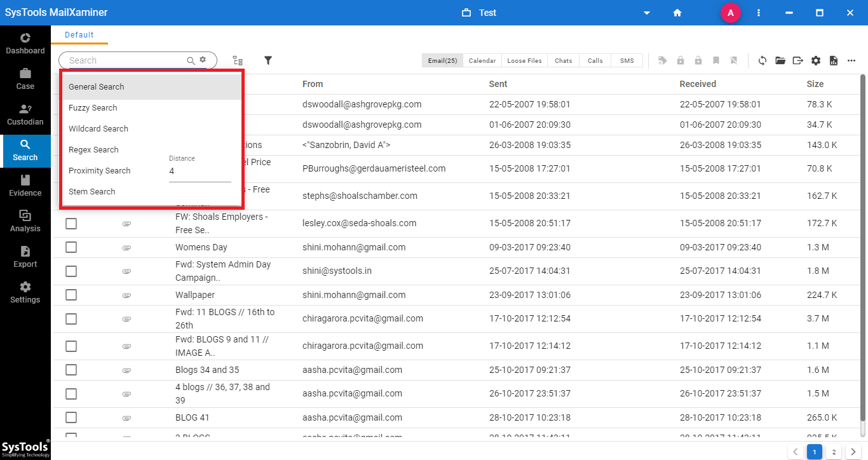Sort by the Sent column header

click(498, 84)
